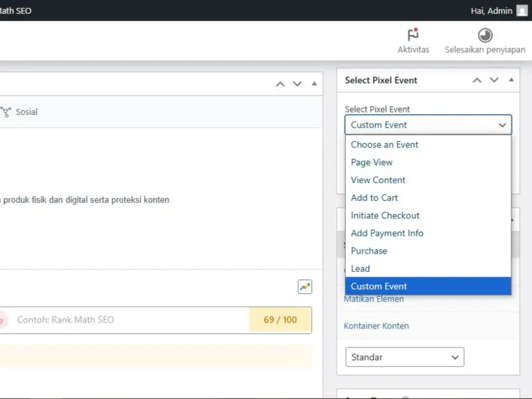Choose Initiate Checkout event option
Viewport: 532px width, 399px height.
385,215
